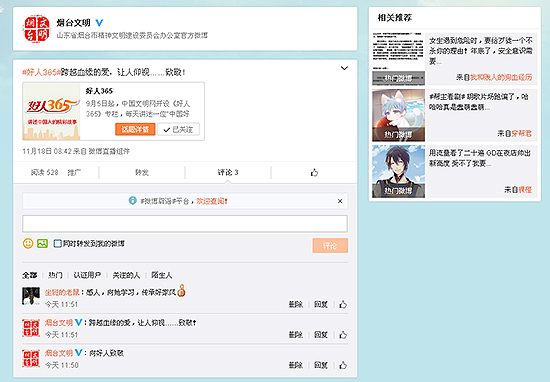Screen dimensions: 550x382
Task: Click the green image upload icon
Action: pyautogui.click(x=42, y=243)
